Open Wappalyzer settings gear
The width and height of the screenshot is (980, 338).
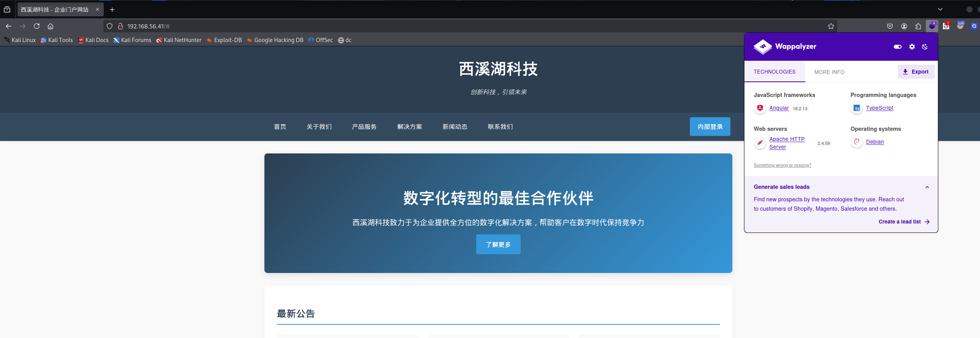point(912,47)
